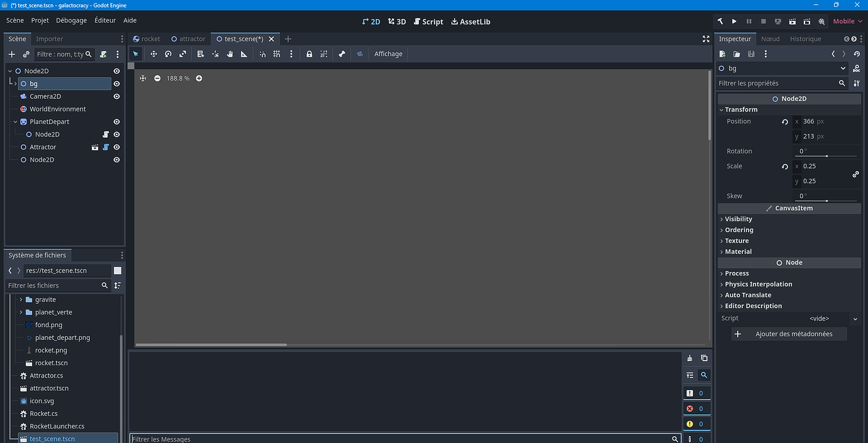This screenshot has height=443, width=868.
Task: Toggle distraction-free mode expand icon
Action: (x=706, y=39)
